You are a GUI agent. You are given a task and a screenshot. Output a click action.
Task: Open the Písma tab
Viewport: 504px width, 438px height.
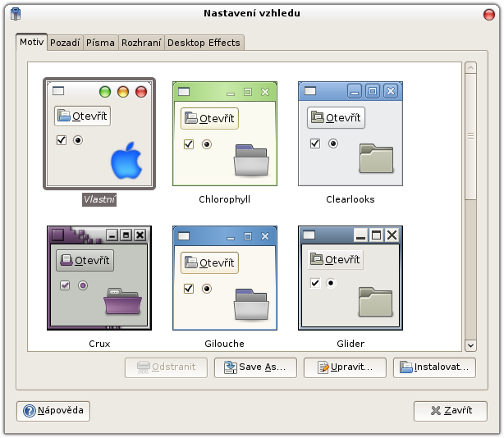[100, 43]
